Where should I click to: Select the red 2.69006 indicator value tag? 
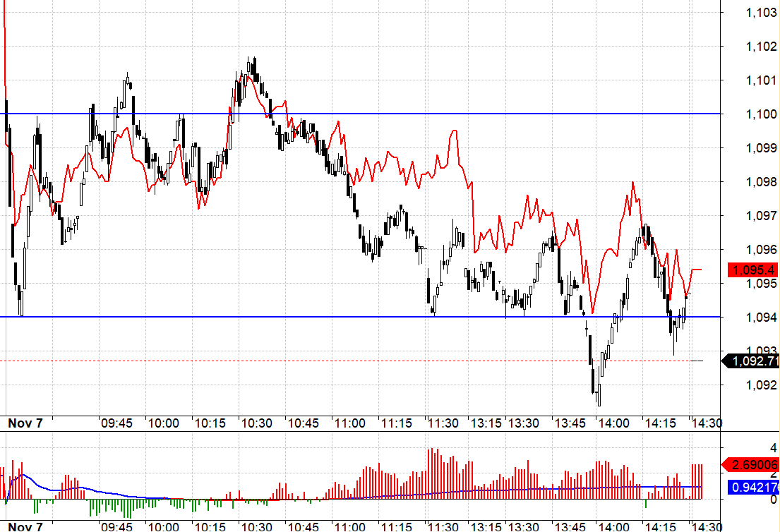click(752, 465)
